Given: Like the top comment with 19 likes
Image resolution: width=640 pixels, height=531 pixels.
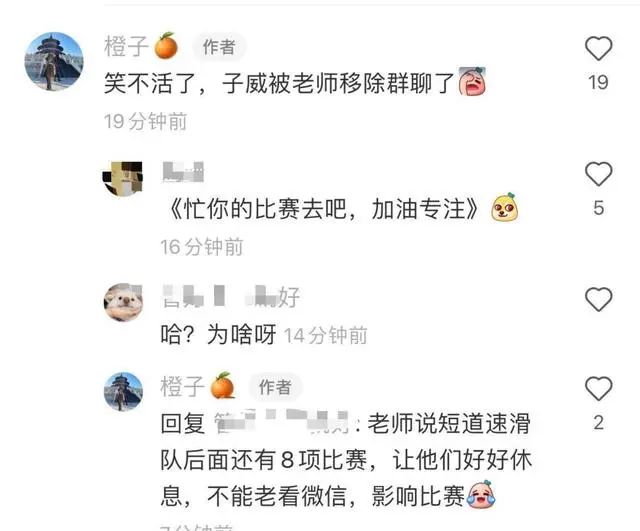Looking at the screenshot, I should click(x=598, y=49).
